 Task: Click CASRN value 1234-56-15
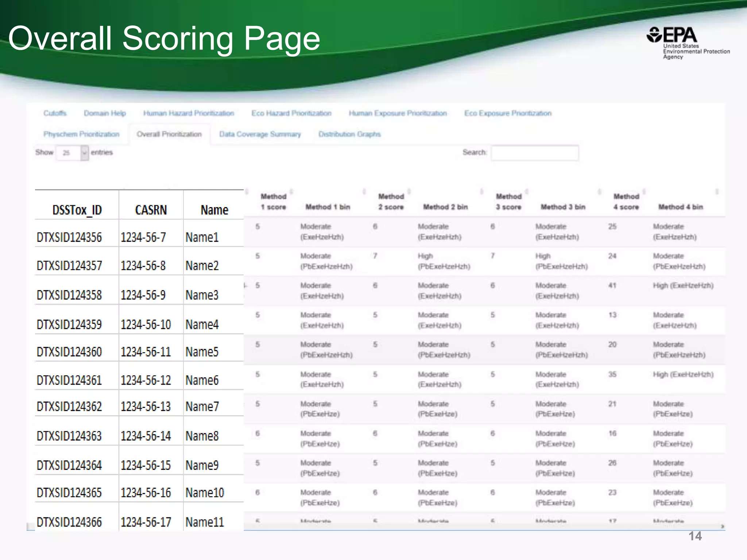point(146,465)
